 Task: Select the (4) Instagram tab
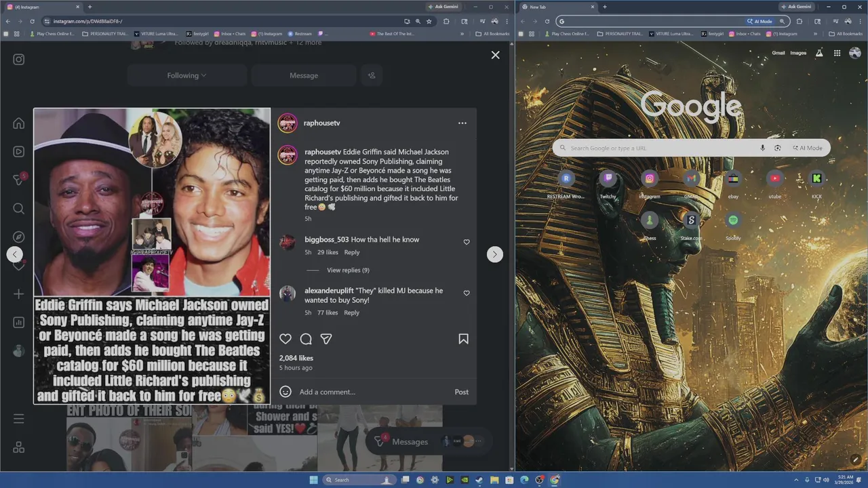tap(42, 7)
